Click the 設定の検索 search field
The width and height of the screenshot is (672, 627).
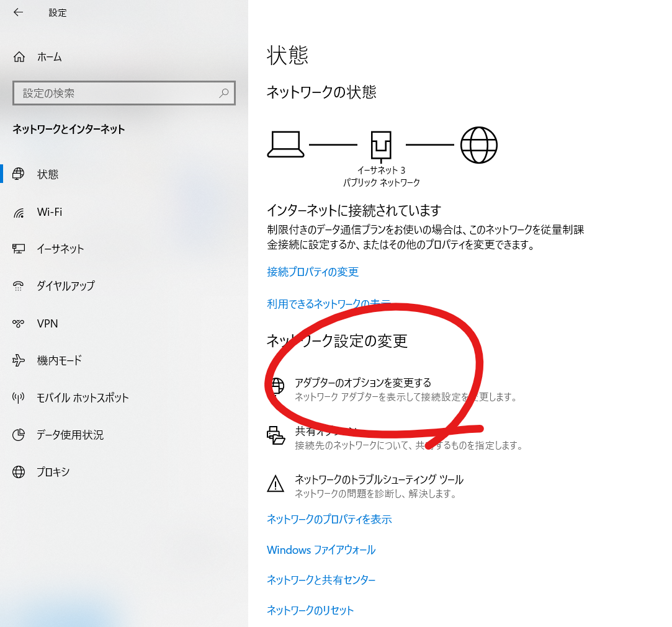click(x=124, y=93)
